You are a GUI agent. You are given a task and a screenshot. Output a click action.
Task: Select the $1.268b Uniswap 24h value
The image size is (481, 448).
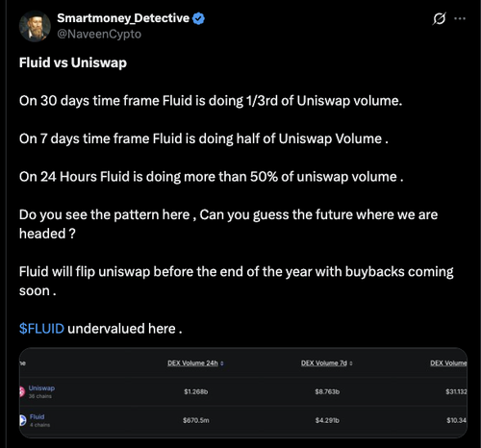tap(196, 391)
